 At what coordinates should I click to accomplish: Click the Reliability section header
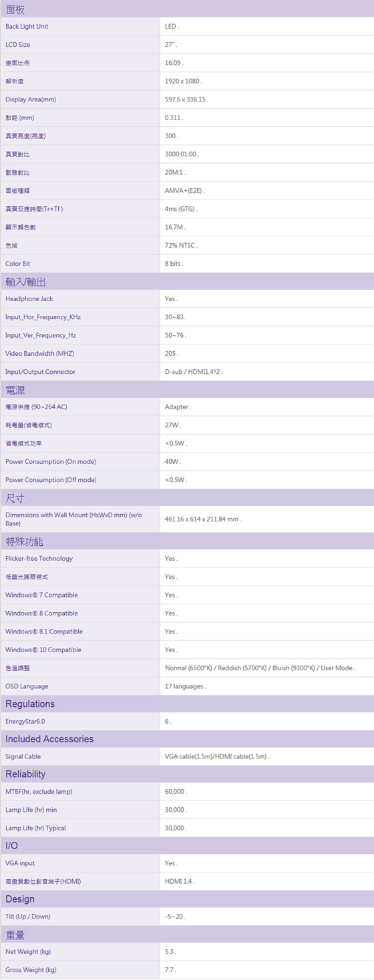[x=25, y=774]
